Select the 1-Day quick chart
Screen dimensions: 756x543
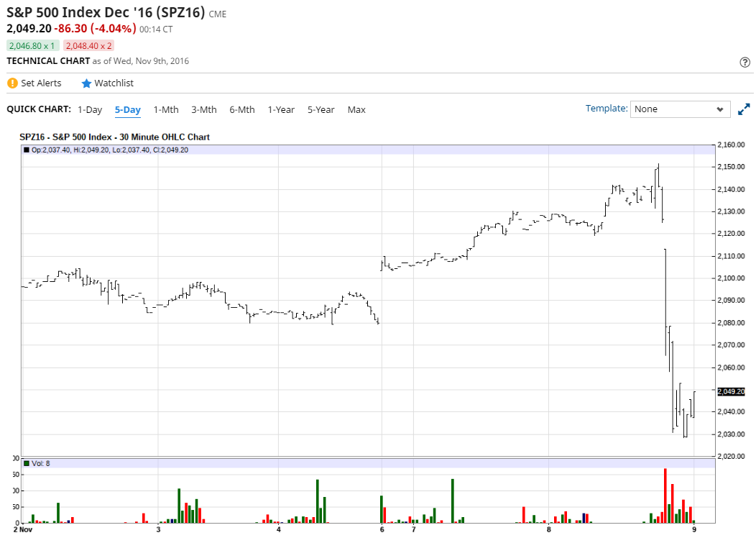click(x=90, y=109)
